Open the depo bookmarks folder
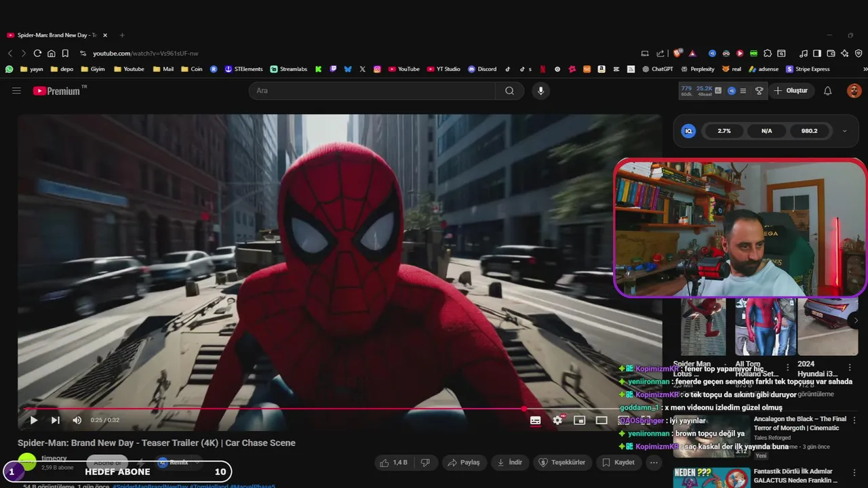 (62, 69)
